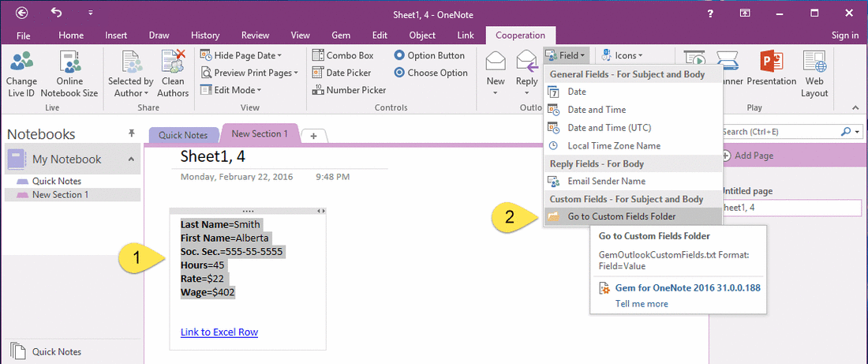The height and width of the screenshot is (364, 868).
Task: Click the Cooperation ribbon tab
Action: coord(520,36)
